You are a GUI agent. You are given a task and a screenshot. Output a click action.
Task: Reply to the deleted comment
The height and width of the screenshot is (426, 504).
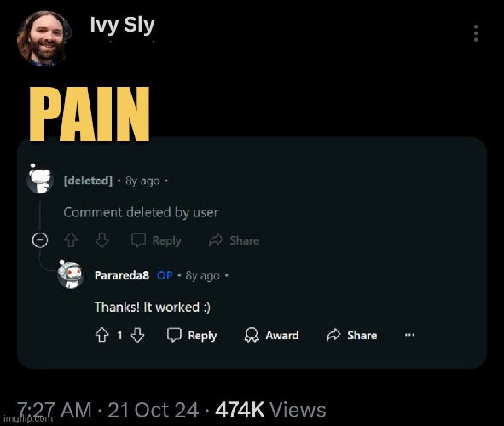[157, 240]
